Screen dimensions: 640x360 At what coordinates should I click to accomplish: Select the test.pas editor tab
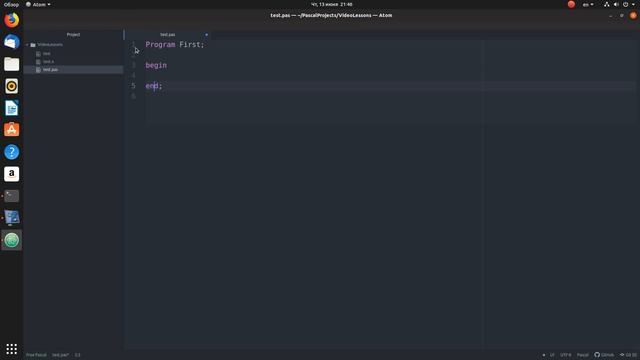(167, 35)
